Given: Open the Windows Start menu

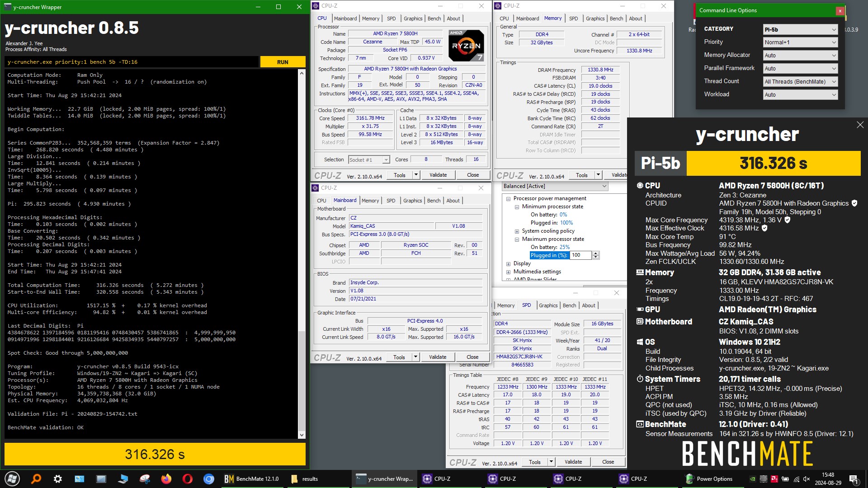Looking at the screenshot, I should point(12,479).
